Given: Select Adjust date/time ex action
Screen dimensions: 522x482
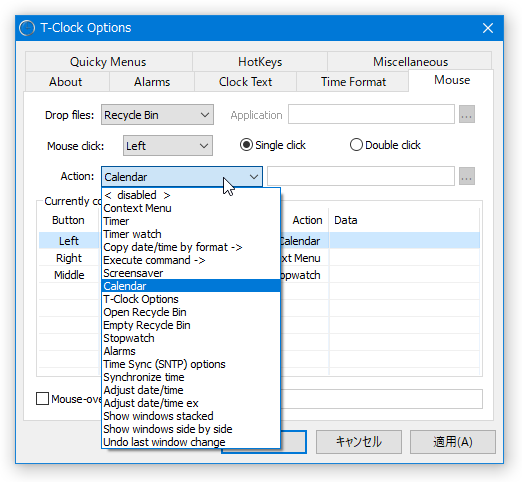Looking at the screenshot, I should pyautogui.click(x=191, y=403).
